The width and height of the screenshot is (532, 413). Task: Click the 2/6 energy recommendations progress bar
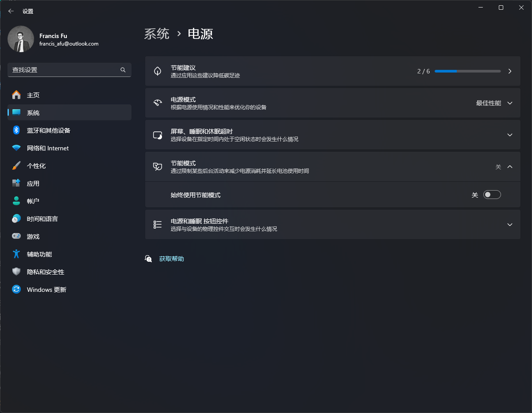coord(467,71)
